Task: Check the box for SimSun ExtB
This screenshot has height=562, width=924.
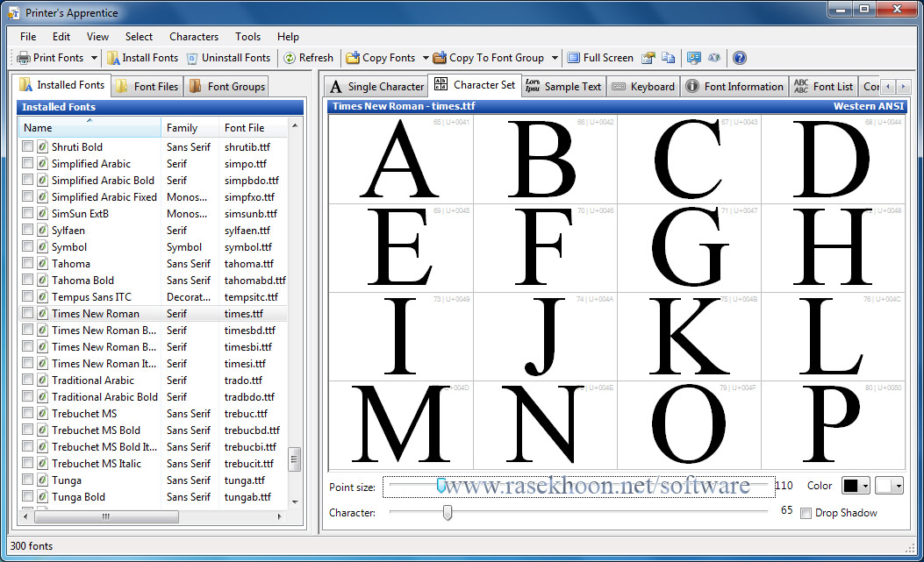Action: point(28,213)
